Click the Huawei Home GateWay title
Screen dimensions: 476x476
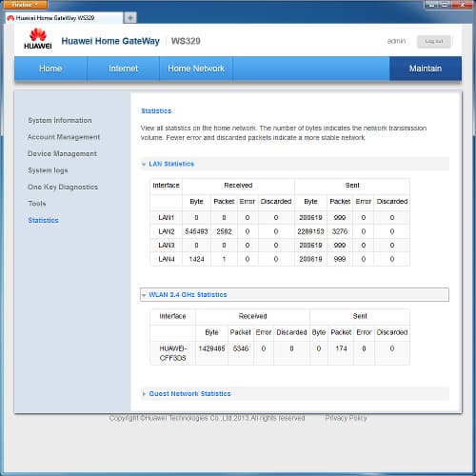[x=110, y=41]
